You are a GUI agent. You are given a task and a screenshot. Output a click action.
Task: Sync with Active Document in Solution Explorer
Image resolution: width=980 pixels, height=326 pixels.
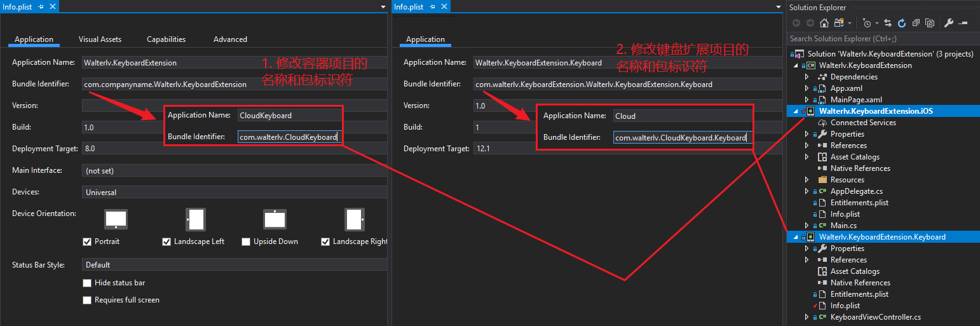point(888,23)
